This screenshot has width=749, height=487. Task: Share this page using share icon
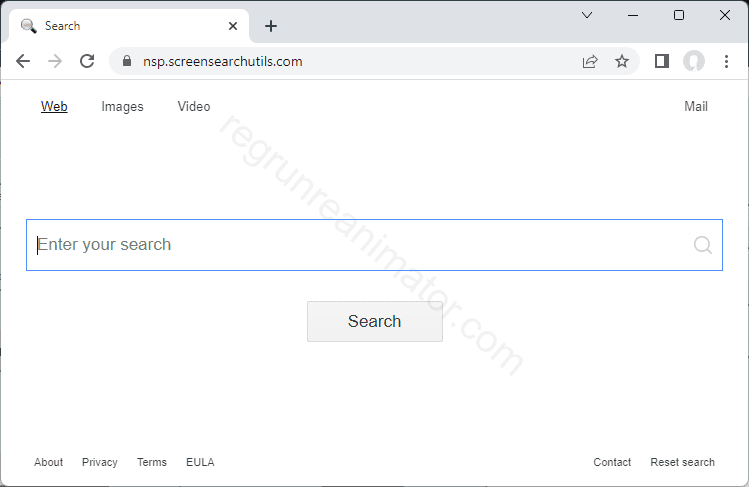[x=590, y=61]
